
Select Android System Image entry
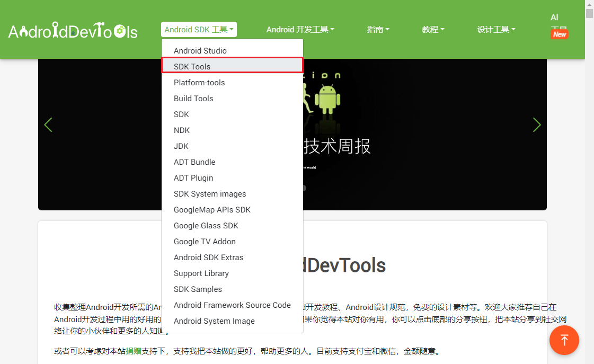point(232,321)
